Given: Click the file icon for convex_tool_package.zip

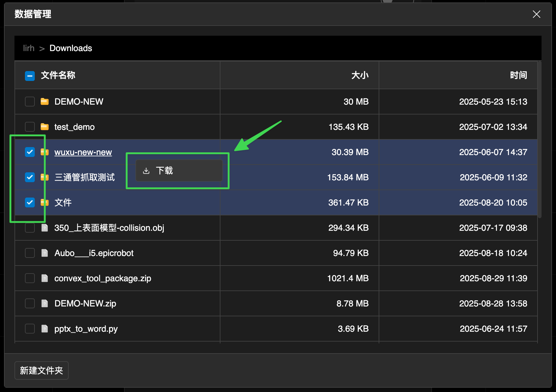Looking at the screenshot, I should pyautogui.click(x=45, y=278).
